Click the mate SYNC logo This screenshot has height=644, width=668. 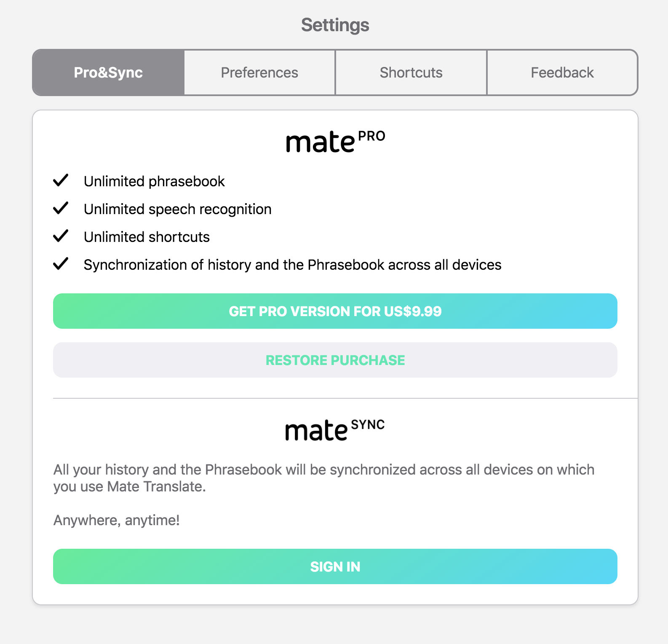tap(335, 429)
